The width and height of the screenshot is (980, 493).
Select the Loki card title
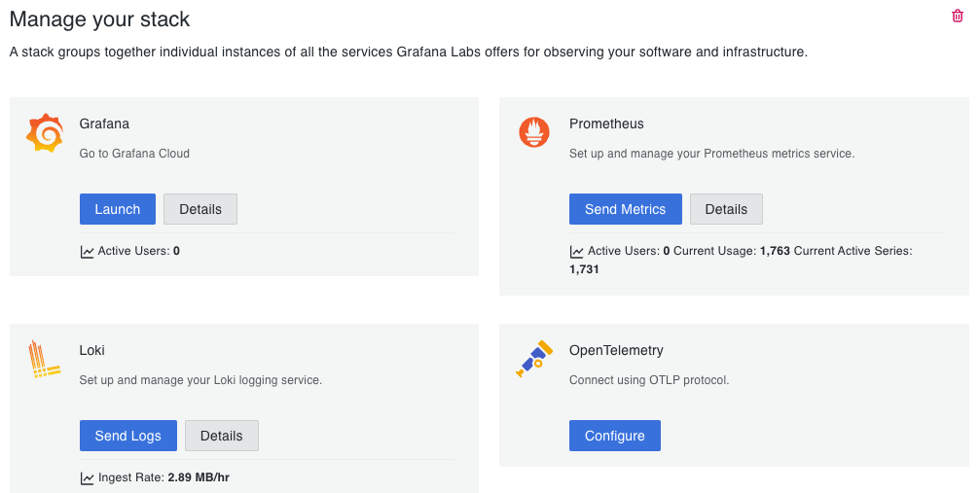(x=92, y=350)
